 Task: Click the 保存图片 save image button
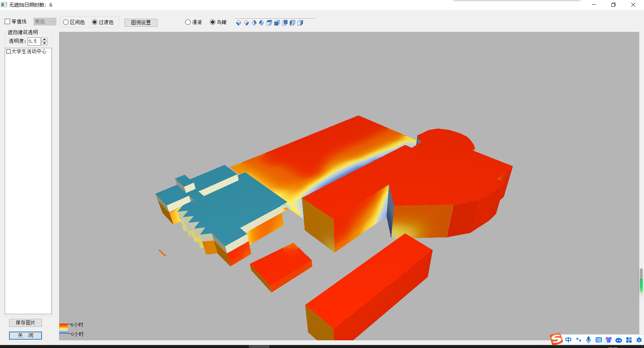(25, 323)
